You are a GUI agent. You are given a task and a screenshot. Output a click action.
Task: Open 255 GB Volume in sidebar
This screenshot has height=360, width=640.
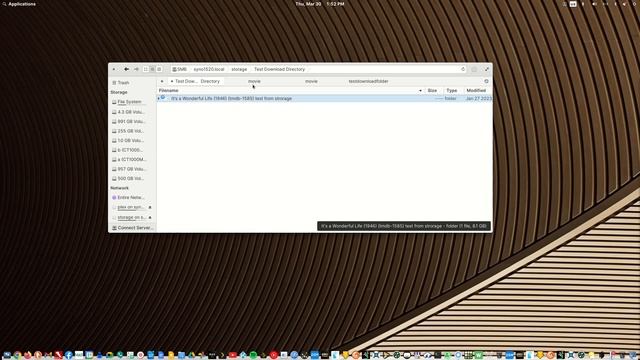tap(127, 131)
